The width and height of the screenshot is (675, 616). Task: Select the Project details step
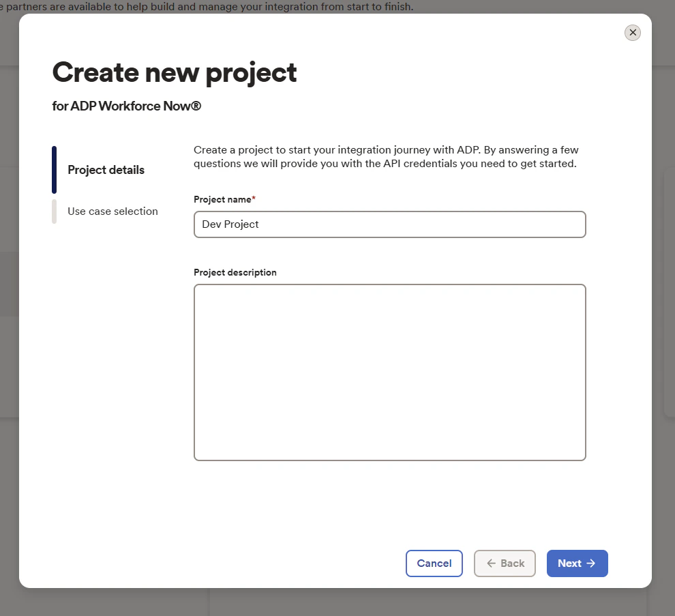coord(106,169)
